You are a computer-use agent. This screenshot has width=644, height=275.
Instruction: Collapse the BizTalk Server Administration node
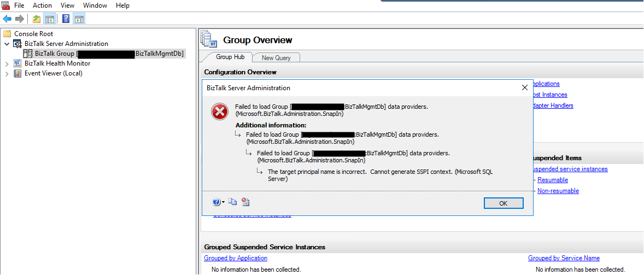[x=7, y=44]
